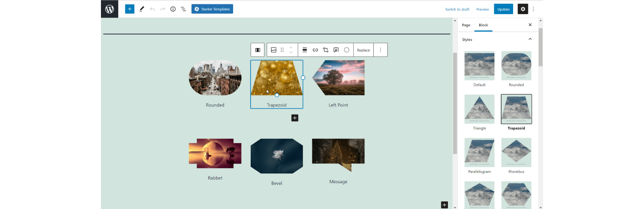The height and width of the screenshot is (209, 644).
Task: Select the Trapezoid style thumbnail
Action: (516, 109)
